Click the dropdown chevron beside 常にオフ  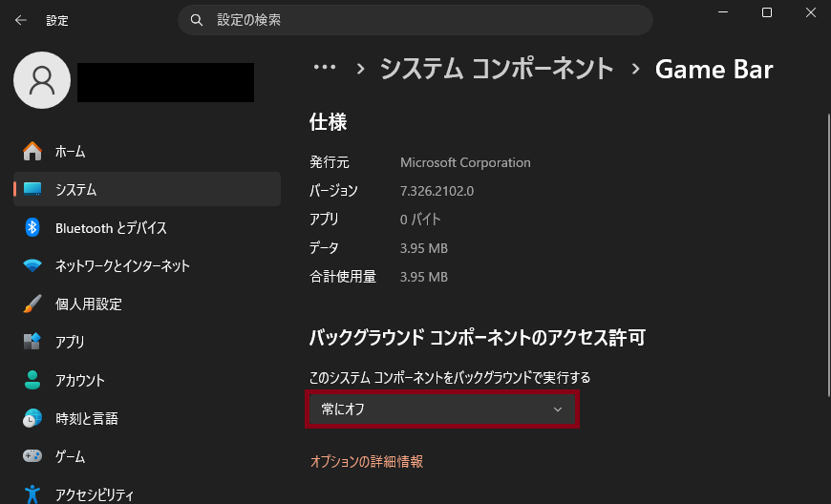point(558,409)
